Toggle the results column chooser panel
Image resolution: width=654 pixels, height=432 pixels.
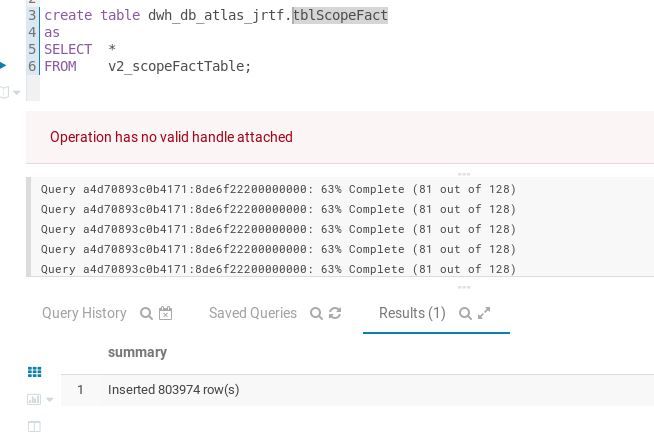(x=34, y=426)
